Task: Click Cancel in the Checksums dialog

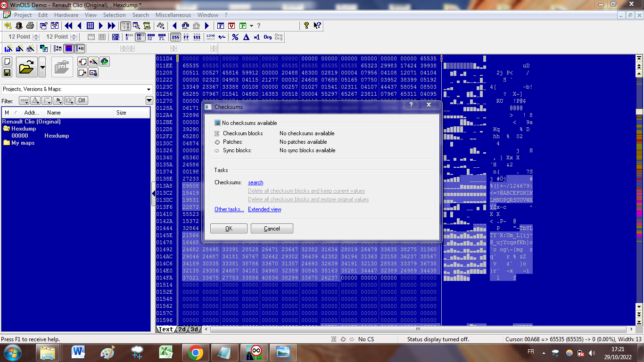Action: (x=272, y=229)
